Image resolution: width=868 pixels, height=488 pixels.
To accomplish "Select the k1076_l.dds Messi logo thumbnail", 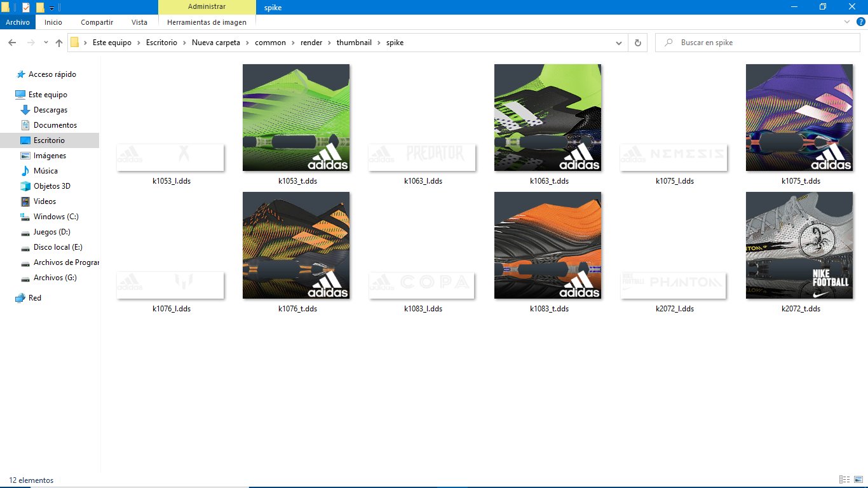I will point(170,285).
